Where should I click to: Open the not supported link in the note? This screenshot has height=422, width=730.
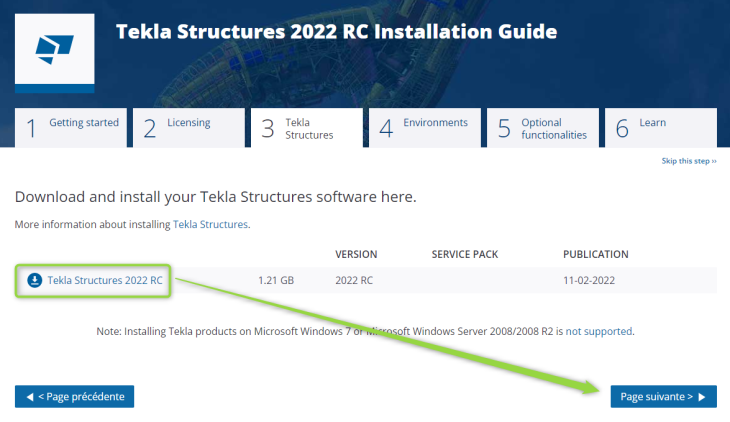599,331
